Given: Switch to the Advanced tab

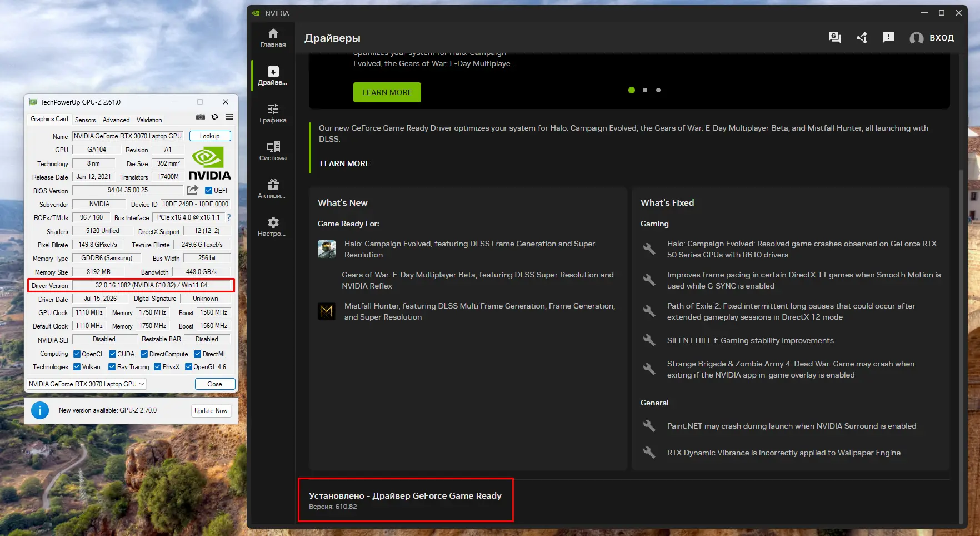Looking at the screenshot, I should pos(116,120).
